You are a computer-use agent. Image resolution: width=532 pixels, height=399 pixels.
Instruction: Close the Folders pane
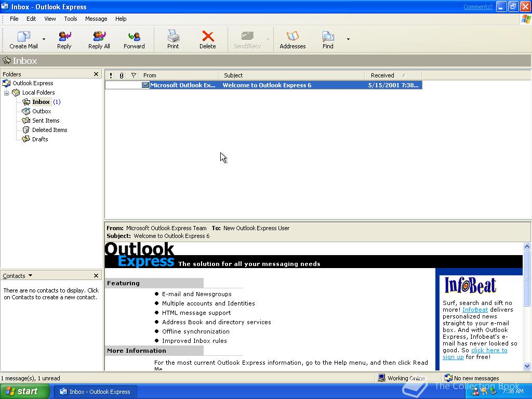pos(96,74)
